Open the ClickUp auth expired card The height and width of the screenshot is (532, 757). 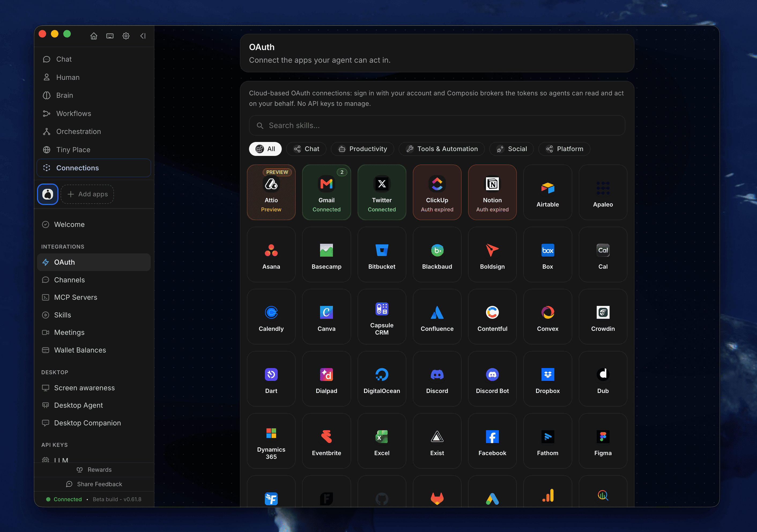[437, 192]
